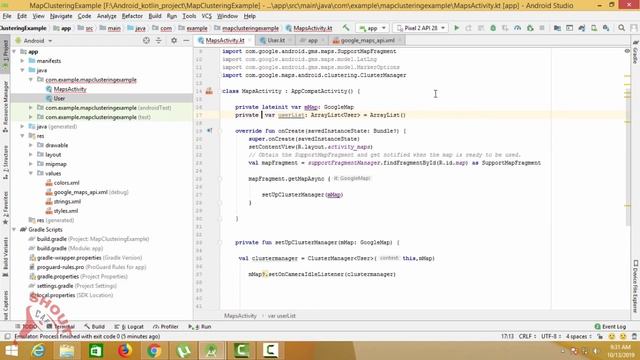Click mapclusteringexample in the breadcrumb bar
The width and height of the screenshot is (640, 360).
coord(250,28)
